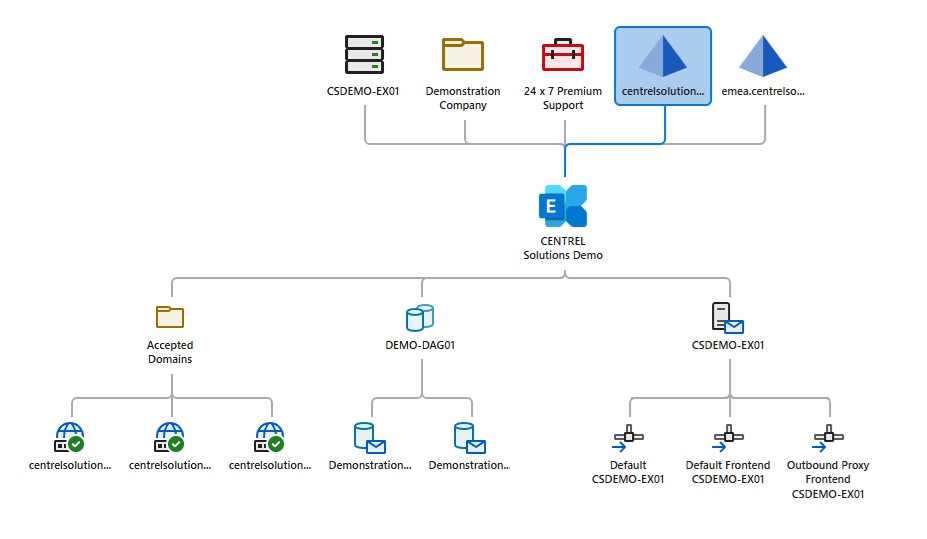Click the "24 x 7 Premium Support" label
927x539 pixels.
tap(563, 98)
